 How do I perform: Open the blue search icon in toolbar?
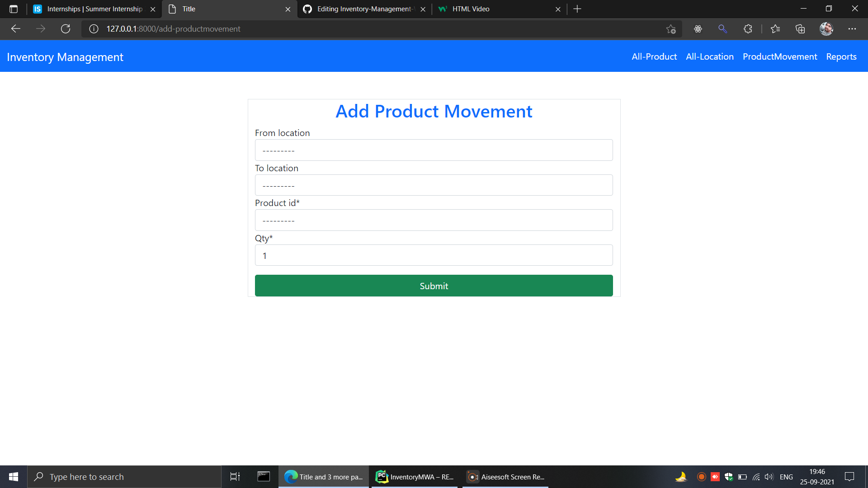[x=722, y=28]
